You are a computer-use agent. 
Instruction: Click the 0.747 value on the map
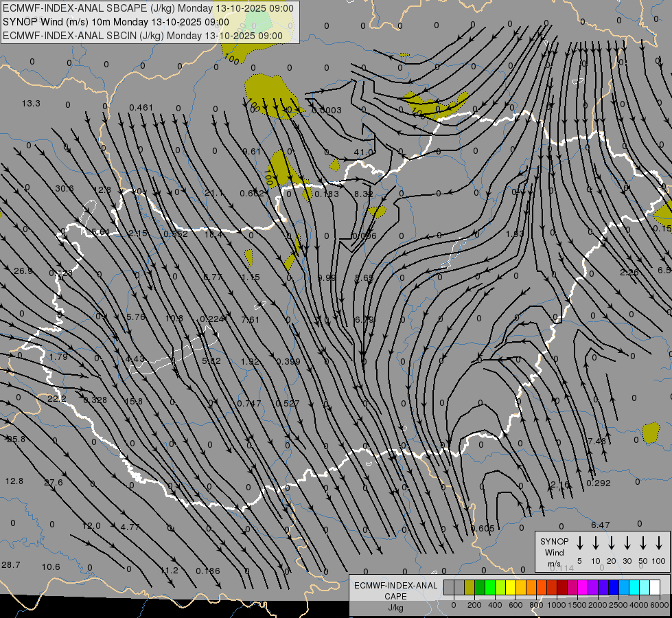(249, 404)
